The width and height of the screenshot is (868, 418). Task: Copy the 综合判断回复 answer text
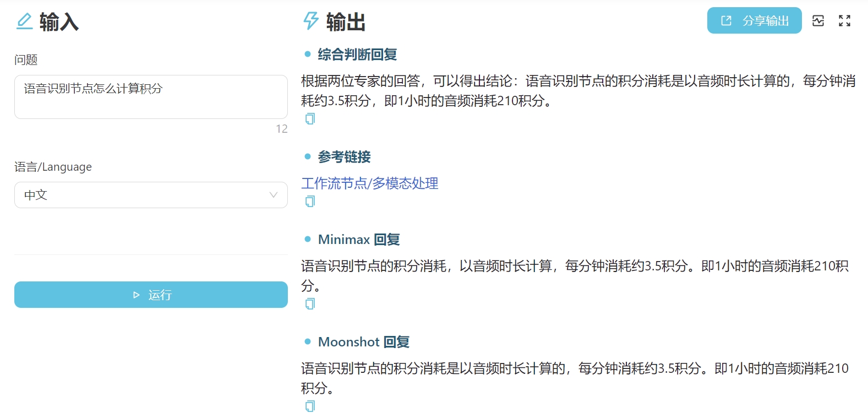pos(310,119)
